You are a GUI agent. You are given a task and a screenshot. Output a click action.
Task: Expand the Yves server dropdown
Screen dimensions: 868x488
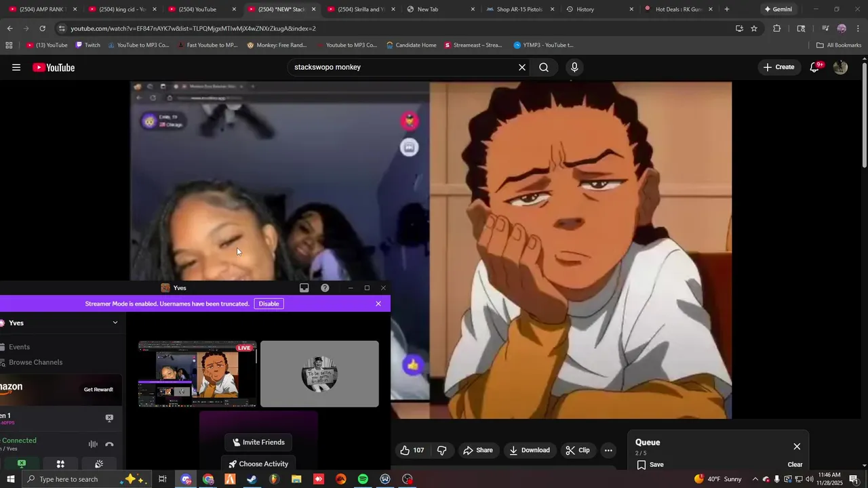pos(115,323)
